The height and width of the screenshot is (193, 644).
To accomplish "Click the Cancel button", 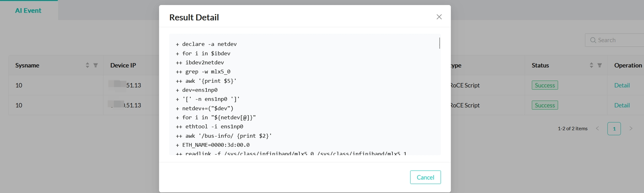I will [425, 177].
